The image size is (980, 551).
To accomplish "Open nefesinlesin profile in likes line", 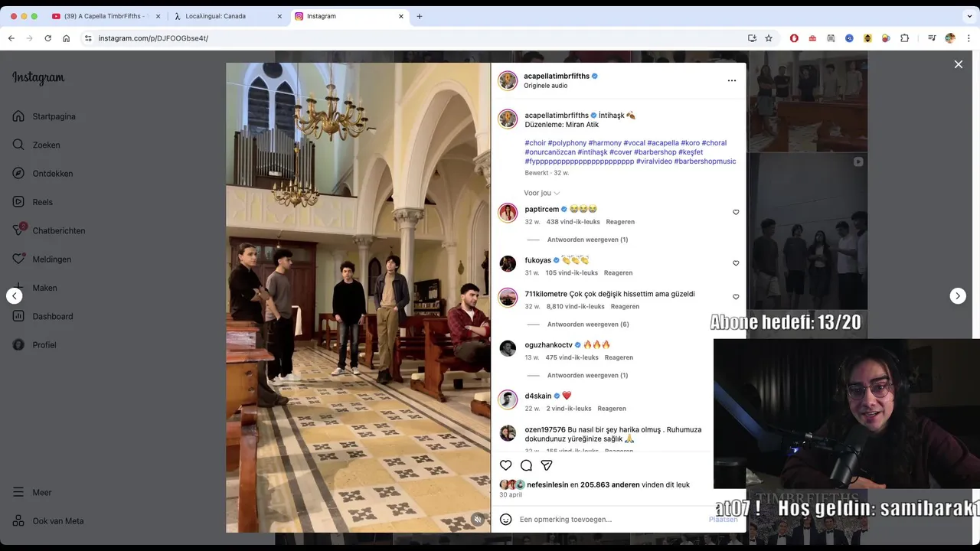I will [x=547, y=484].
